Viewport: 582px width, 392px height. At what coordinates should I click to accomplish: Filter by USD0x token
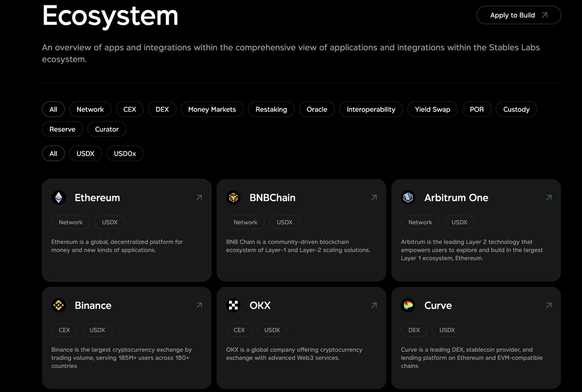tap(125, 153)
